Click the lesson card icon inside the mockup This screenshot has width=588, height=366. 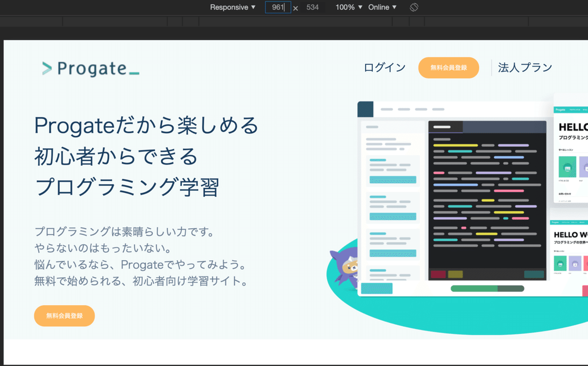(x=568, y=167)
